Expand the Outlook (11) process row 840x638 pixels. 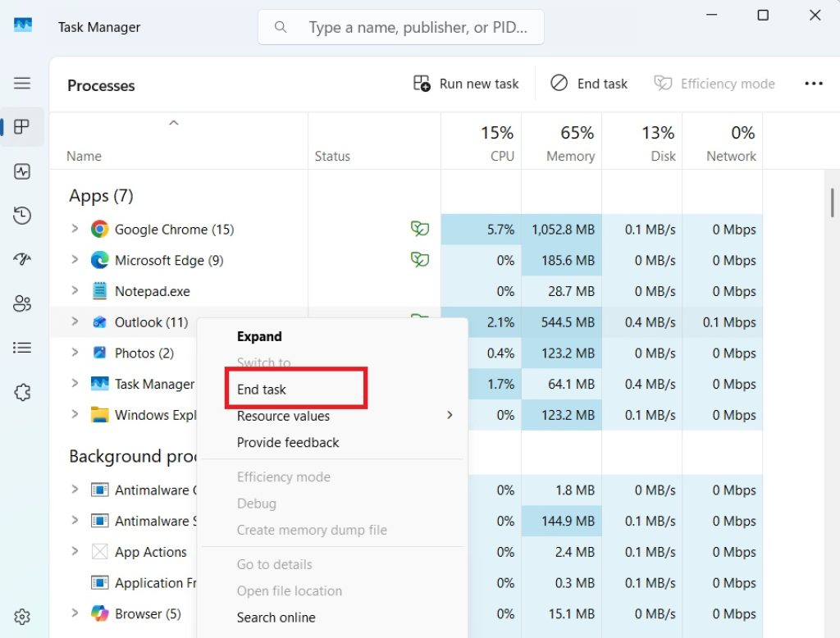(x=75, y=321)
